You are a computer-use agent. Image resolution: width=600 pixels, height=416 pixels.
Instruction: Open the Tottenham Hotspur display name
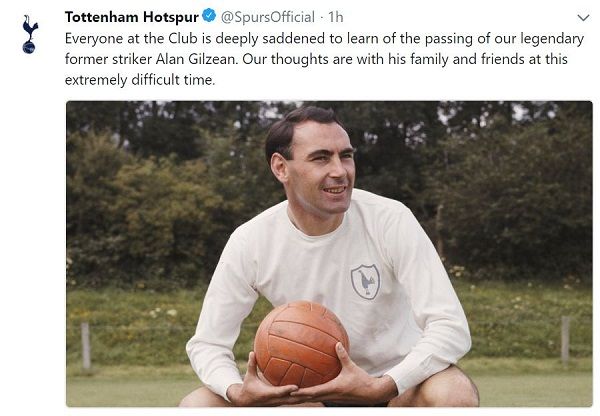pos(131,17)
